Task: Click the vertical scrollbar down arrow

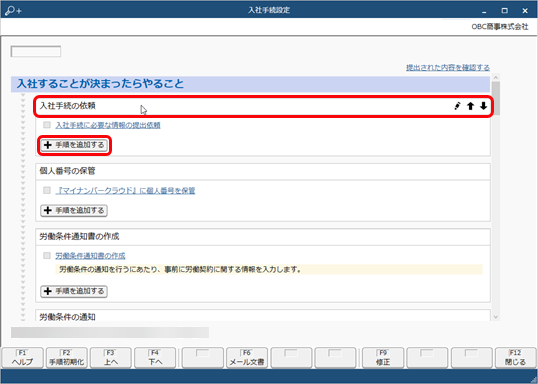Action: click(x=495, y=317)
